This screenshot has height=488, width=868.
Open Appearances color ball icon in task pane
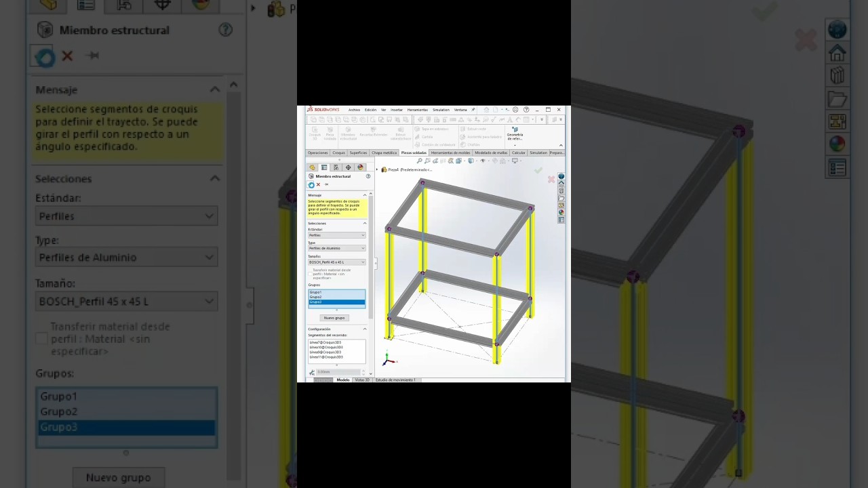tap(561, 212)
